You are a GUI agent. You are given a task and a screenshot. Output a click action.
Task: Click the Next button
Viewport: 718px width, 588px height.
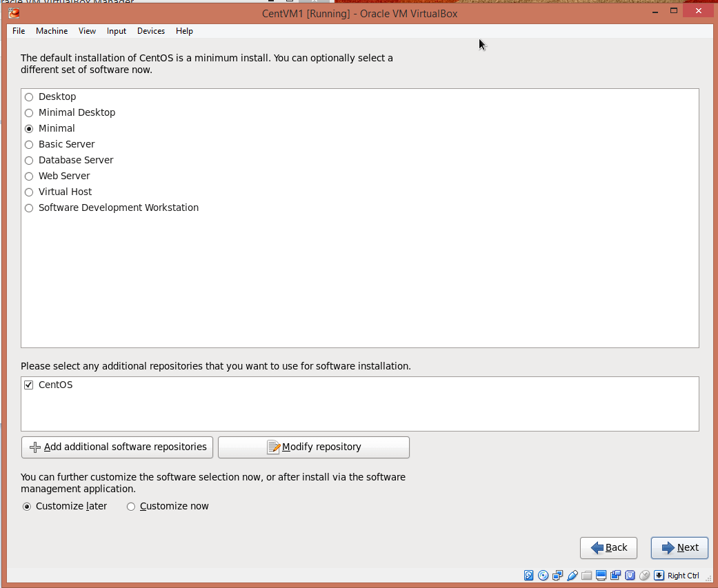pyautogui.click(x=679, y=548)
